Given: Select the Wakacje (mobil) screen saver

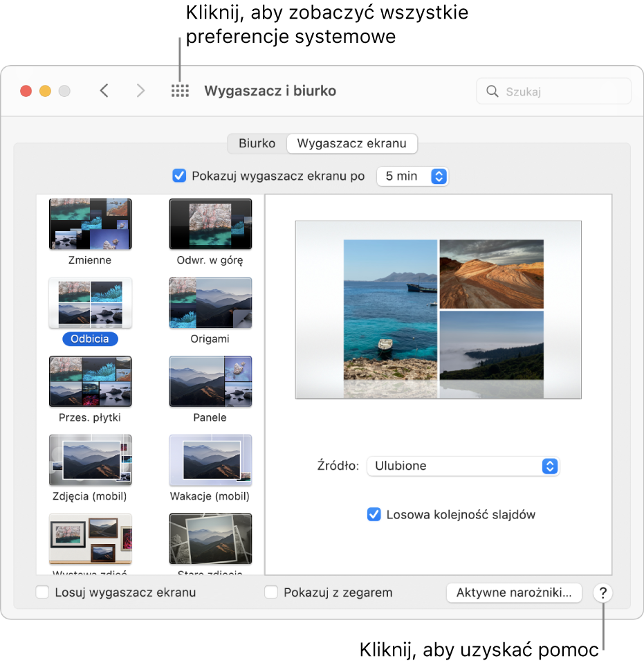Looking at the screenshot, I should click(210, 460).
